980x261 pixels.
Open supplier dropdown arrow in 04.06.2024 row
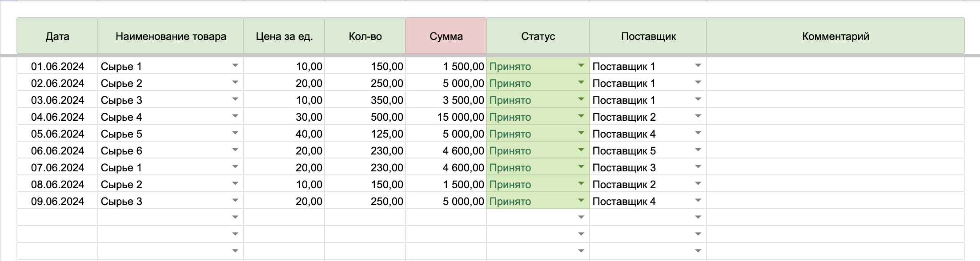[x=698, y=116]
